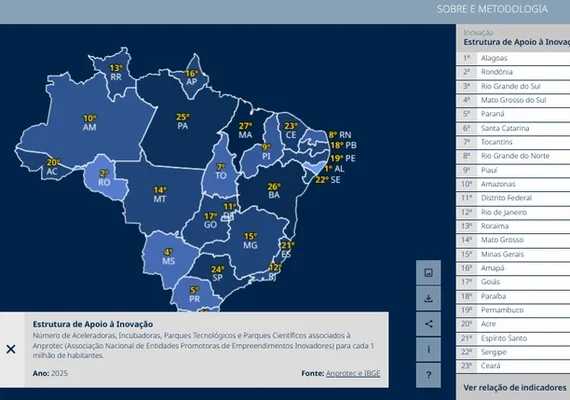Click Minas Gerais (MG) on map
The height and width of the screenshot is (400, 570).
[250, 241]
